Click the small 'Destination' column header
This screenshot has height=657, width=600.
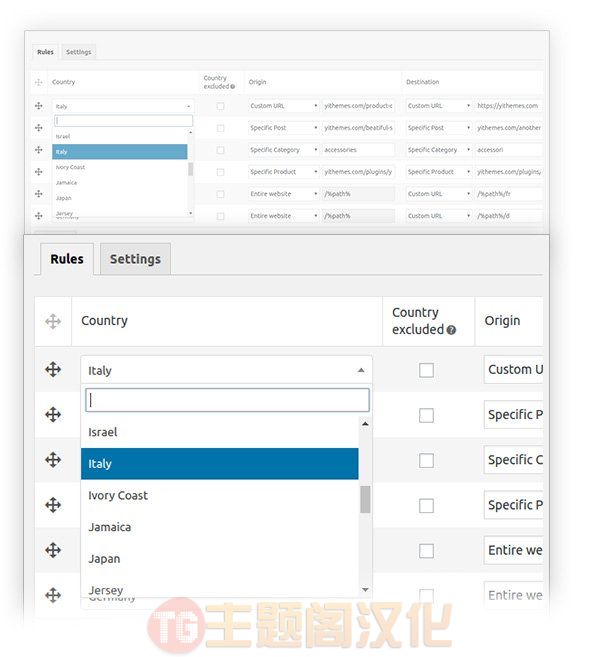click(x=423, y=82)
